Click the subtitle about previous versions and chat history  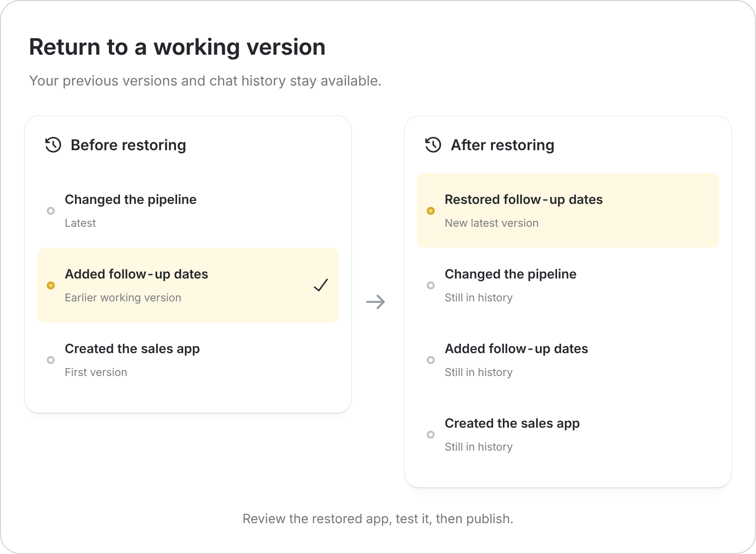click(205, 81)
